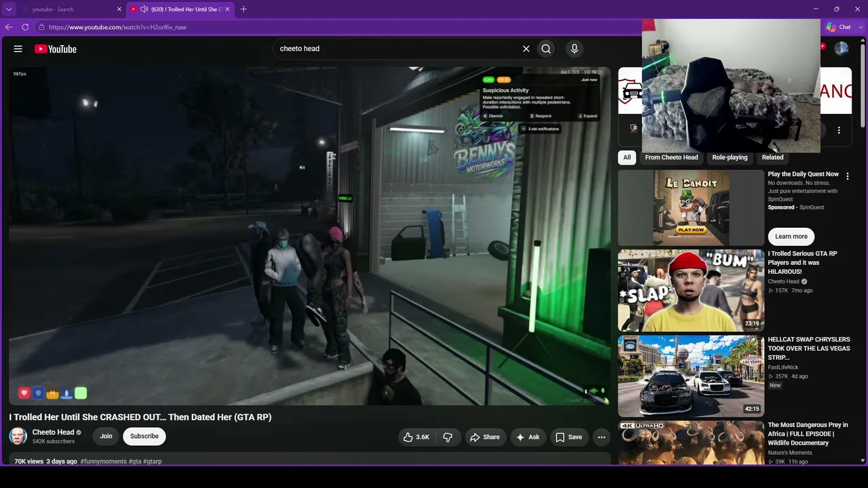The height and width of the screenshot is (488, 868).
Task: Dislike this video
Action: tap(448, 437)
